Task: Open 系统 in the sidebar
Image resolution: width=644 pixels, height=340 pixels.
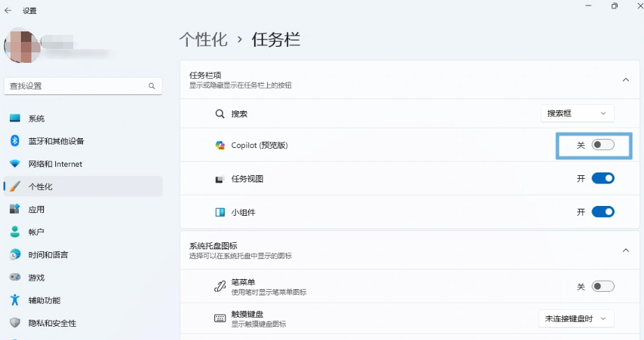Action: click(36, 119)
